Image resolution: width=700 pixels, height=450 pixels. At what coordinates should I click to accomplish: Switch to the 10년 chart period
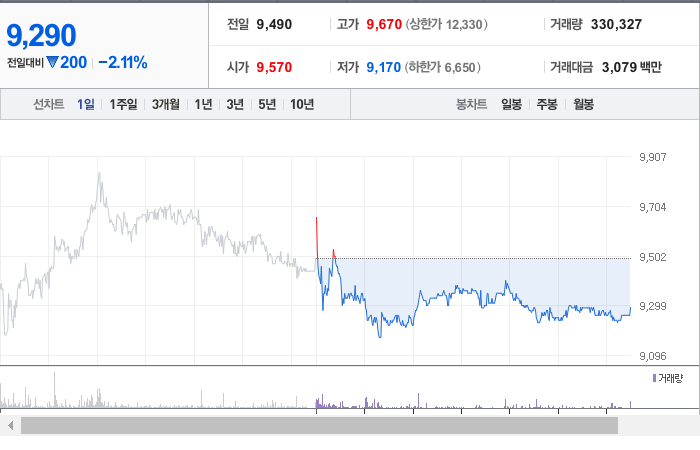click(302, 104)
